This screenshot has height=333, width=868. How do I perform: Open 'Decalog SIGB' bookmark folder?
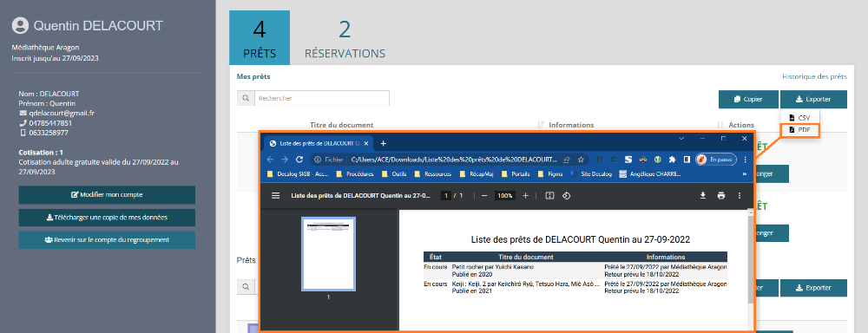298,173
